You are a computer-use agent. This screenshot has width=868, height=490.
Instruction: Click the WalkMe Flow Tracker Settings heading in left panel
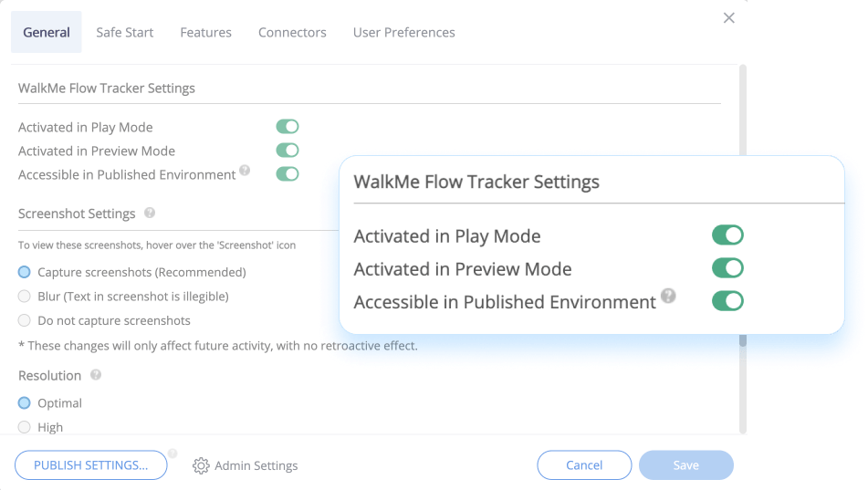(x=107, y=88)
